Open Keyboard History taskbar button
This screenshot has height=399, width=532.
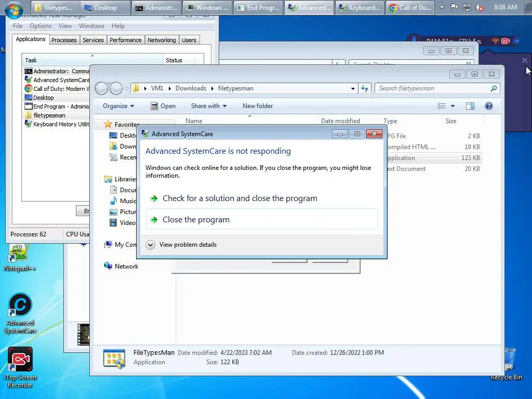coord(360,7)
